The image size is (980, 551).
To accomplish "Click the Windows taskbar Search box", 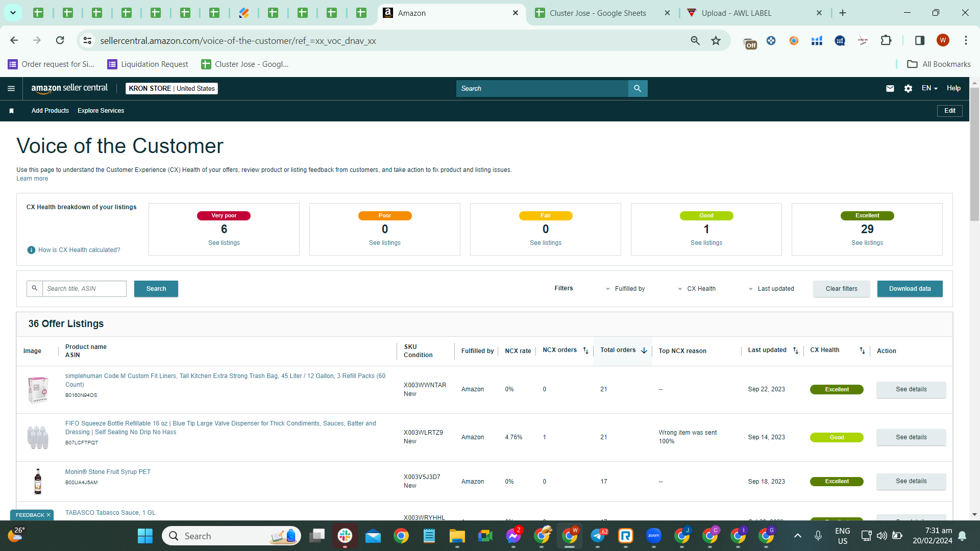I will click(x=231, y=536).
